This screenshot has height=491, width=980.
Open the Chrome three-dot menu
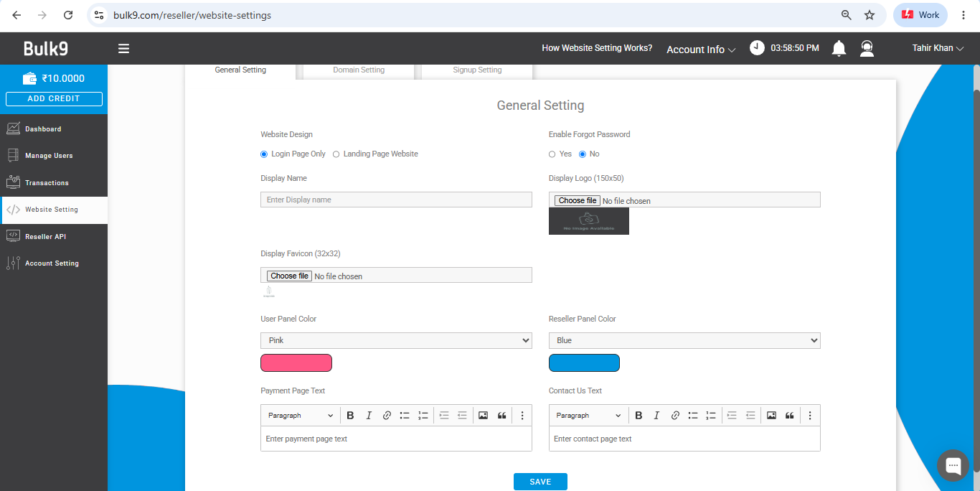point(963,15)
